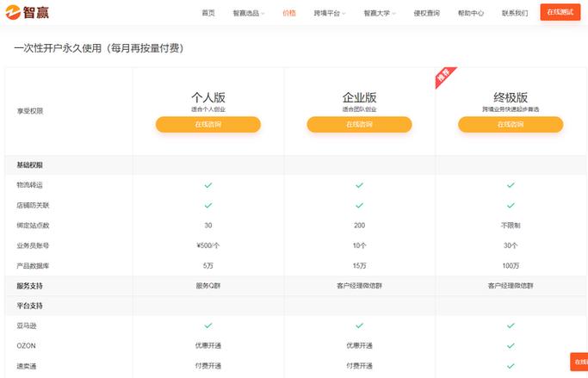Click the 速卖通 row label
Screen dimensions: 588x378
click(27, 366)
